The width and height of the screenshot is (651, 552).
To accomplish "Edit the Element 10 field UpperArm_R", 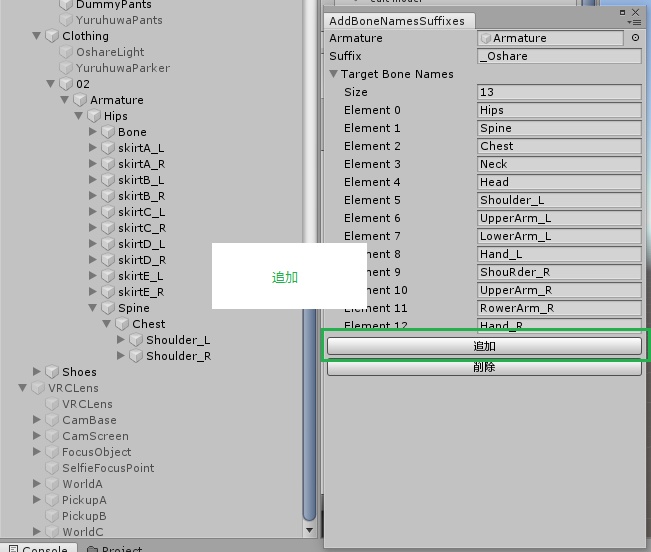I will (559, 290).
